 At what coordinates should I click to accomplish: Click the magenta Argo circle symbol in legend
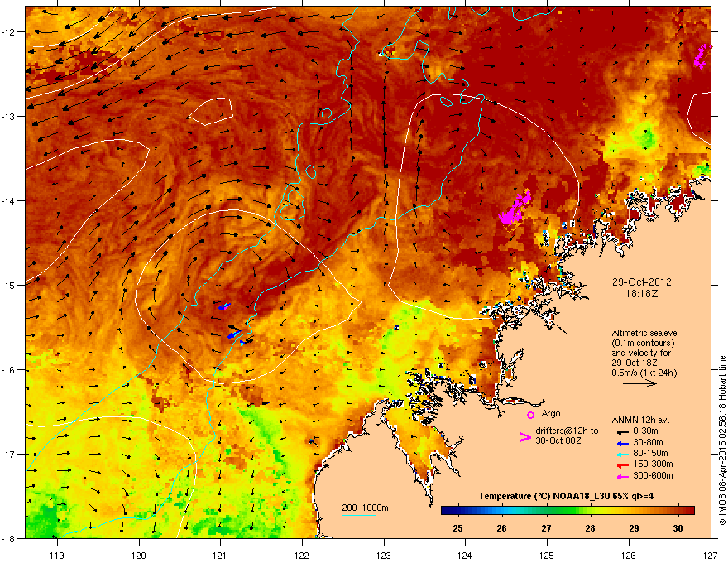pyautogui.click(x=530, y=416)
